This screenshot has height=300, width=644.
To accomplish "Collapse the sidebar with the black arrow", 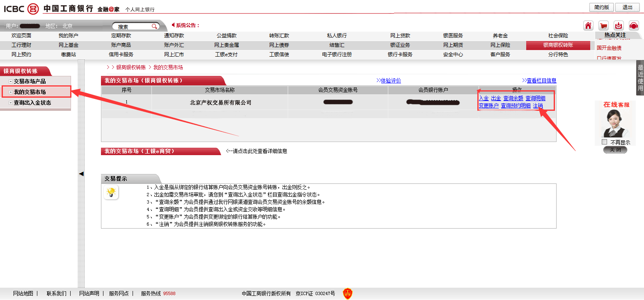I will (81, 174).
